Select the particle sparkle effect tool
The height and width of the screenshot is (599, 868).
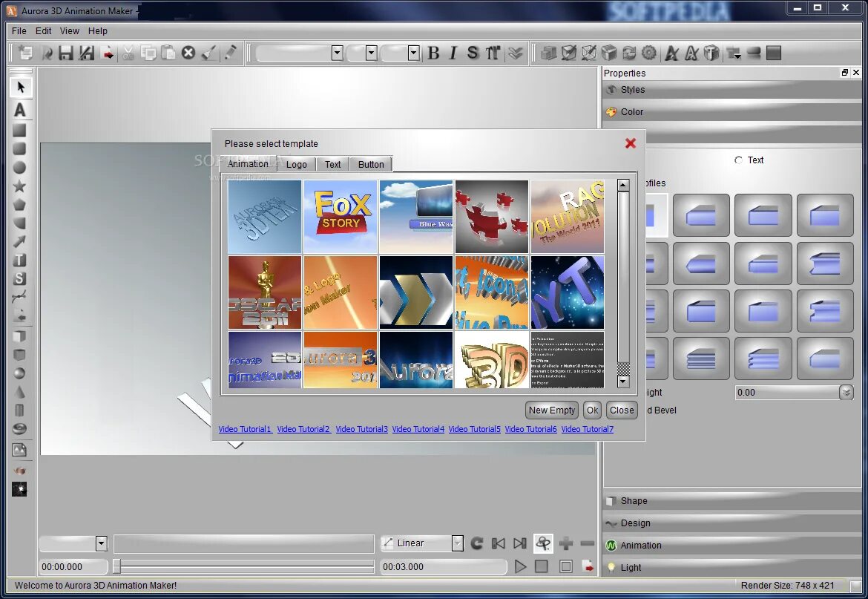[19, 489]
